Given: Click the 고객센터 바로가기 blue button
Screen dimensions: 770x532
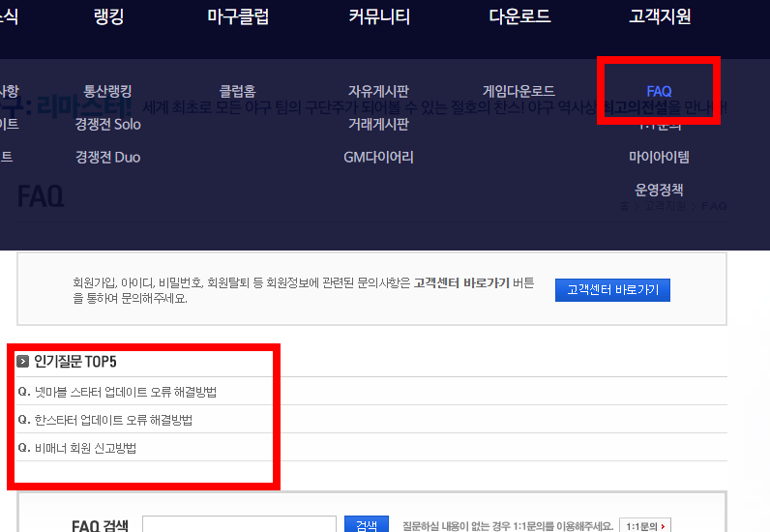Looking at the screenshot, I should (612, 290).
